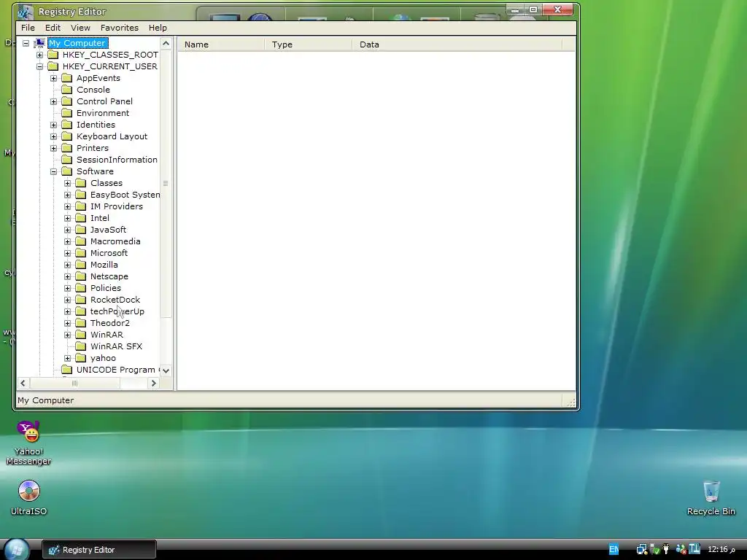Click the Policies folder icon

(81, 288)
